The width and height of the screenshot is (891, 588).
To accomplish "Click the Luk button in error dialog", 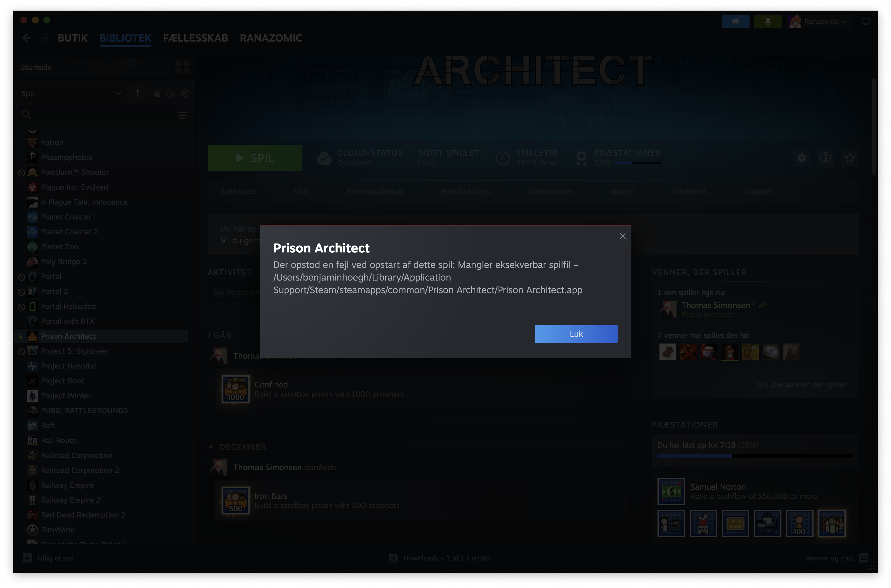I will click(x=576, y=334).
